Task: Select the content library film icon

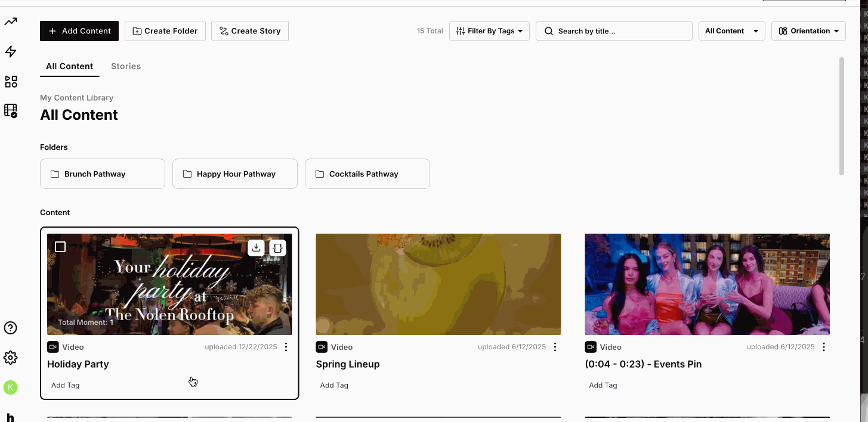Action: (11, 111)
